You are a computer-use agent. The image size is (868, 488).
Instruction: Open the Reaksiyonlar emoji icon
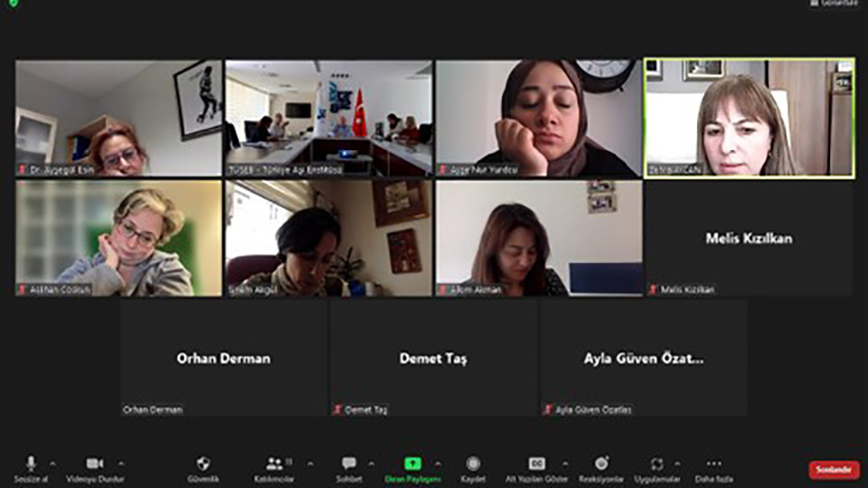click(x=601, y=465)
